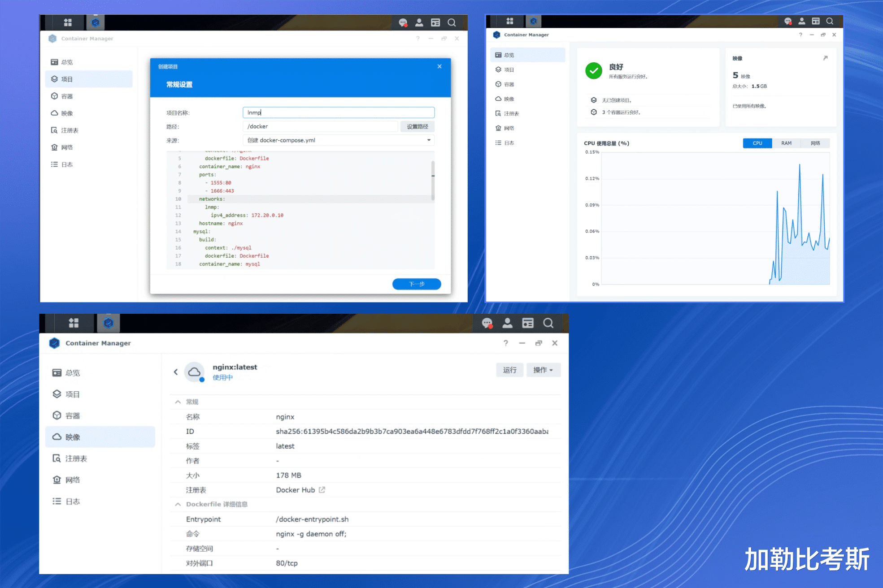
Task: Click 80/tcp 对外端口 value
Action: 287,563
